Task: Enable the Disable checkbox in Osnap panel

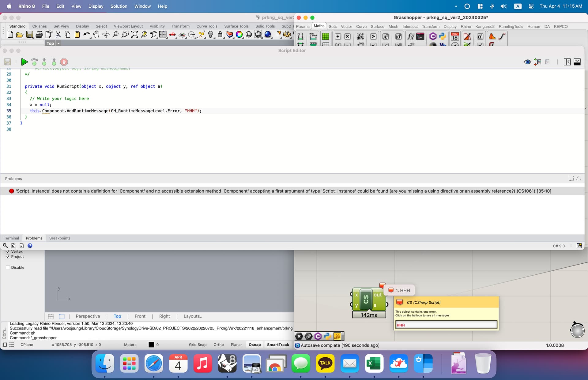Action: tap(8, 267)
